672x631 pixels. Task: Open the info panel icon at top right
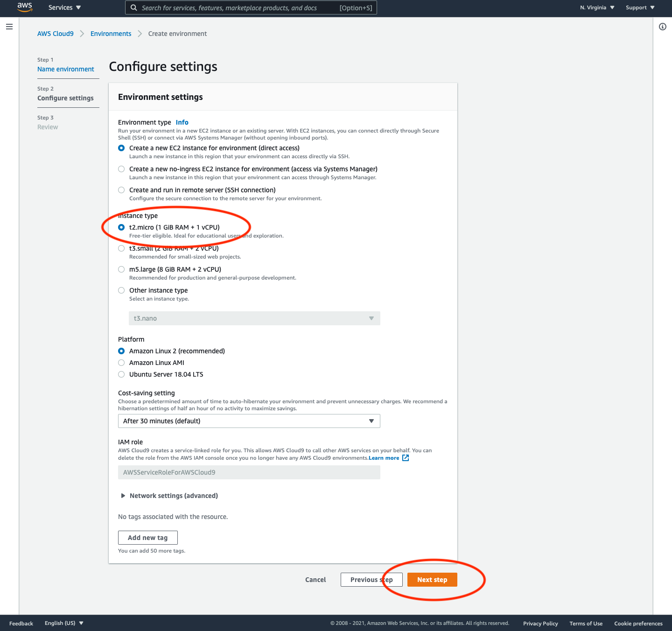[662, 27]
